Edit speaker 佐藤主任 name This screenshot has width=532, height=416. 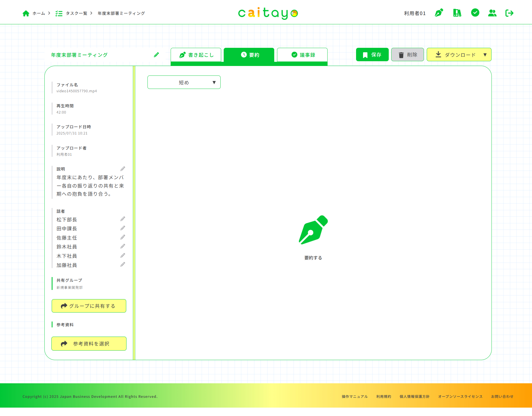(x=123, y=237)
